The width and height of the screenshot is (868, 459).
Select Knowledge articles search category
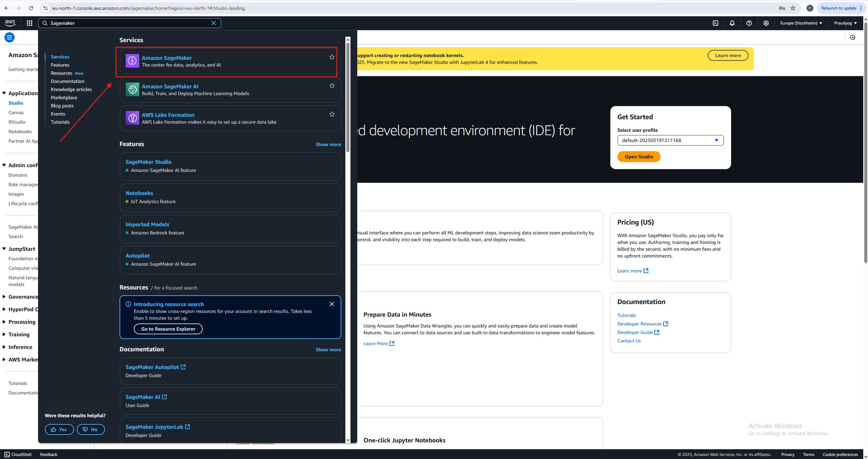click(x=71, y=89)
